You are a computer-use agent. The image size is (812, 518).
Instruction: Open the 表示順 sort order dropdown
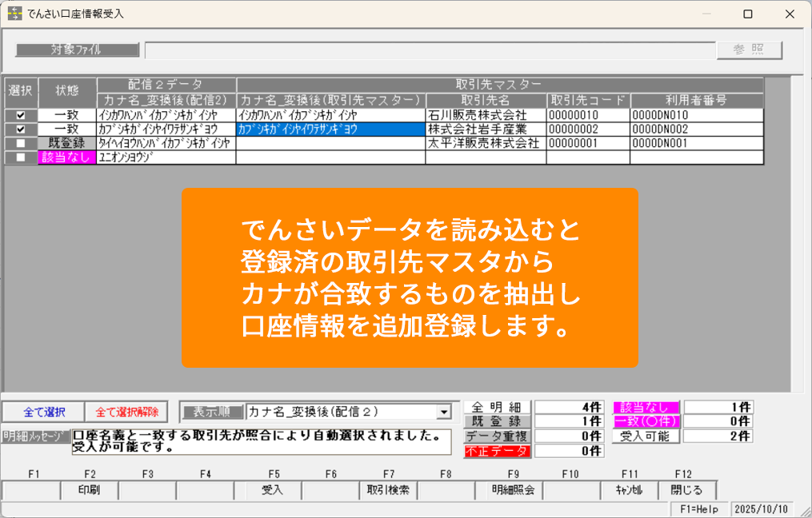tap(443, 412)
